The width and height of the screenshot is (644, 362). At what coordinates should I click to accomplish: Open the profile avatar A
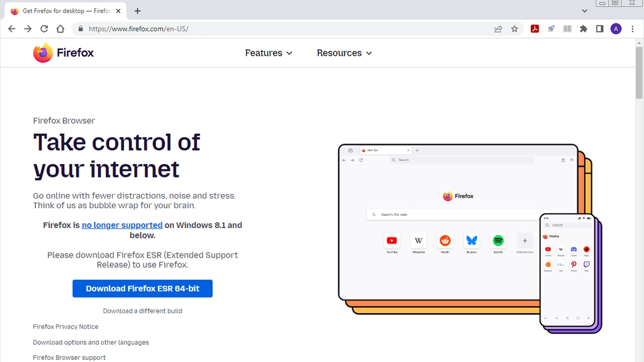click(616, 29)
